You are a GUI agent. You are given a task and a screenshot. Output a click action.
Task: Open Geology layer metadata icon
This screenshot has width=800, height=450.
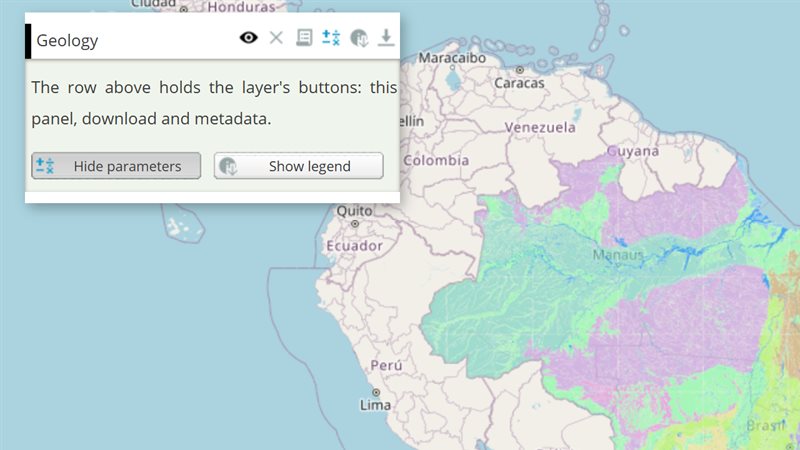[x=304, y=38]
